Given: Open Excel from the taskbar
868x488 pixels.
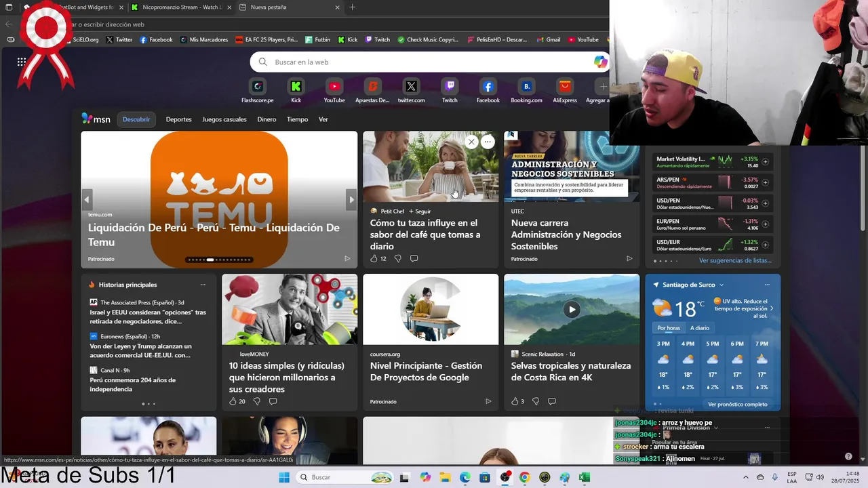Looking at the screenshot, I should [585, 477].
